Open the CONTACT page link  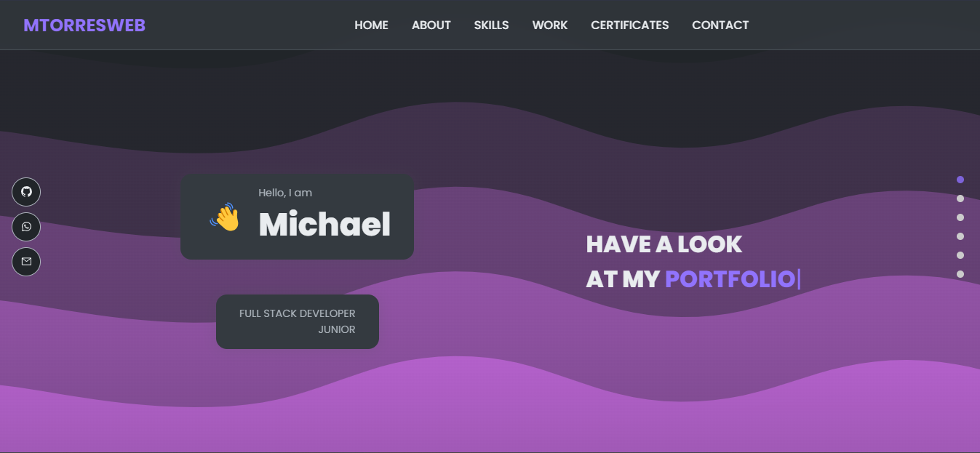(x=720, y=24)
